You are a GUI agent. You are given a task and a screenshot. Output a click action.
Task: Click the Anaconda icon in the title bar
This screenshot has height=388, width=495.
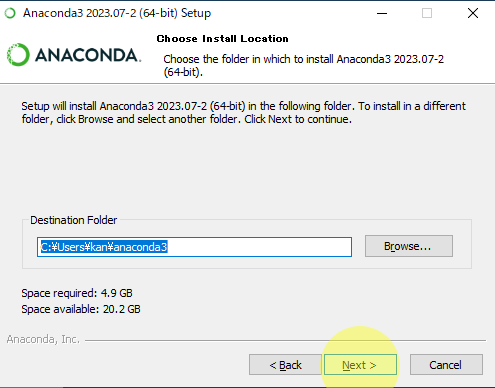pyautogui.click(x=10, y=13)
